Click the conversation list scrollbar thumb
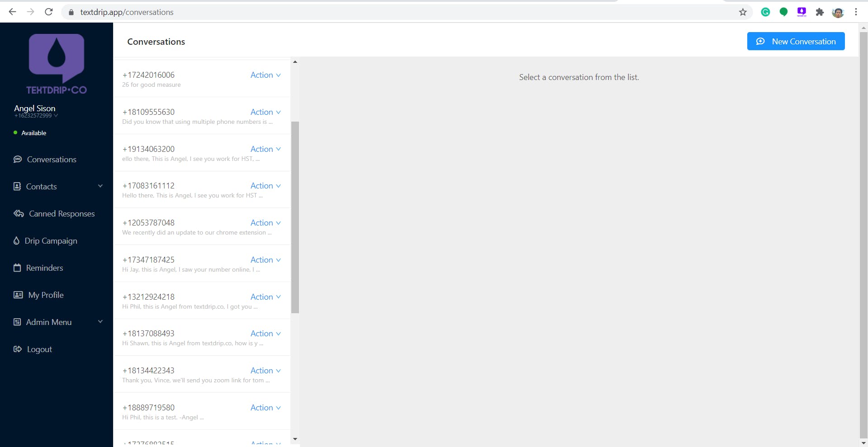Image resolution: width=868 pixels, height=447 pixels. [295, 217]
